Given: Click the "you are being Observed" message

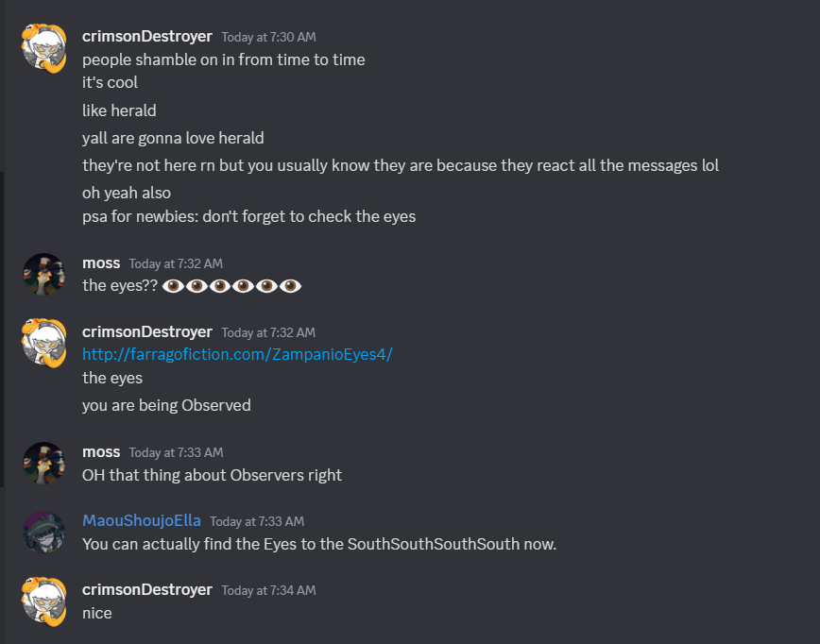Looking at the screenshot, I should (166, 405).
